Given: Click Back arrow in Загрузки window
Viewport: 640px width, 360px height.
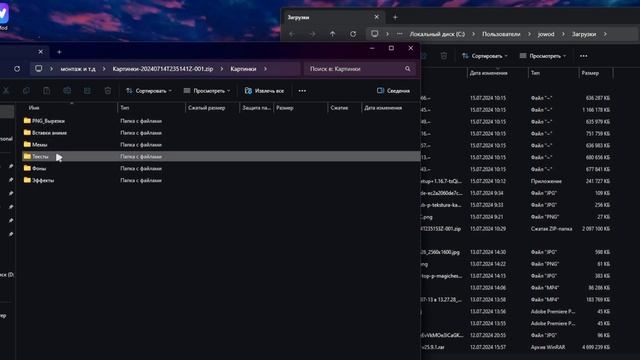Looking at the screenshot, I should pos(292,34).
